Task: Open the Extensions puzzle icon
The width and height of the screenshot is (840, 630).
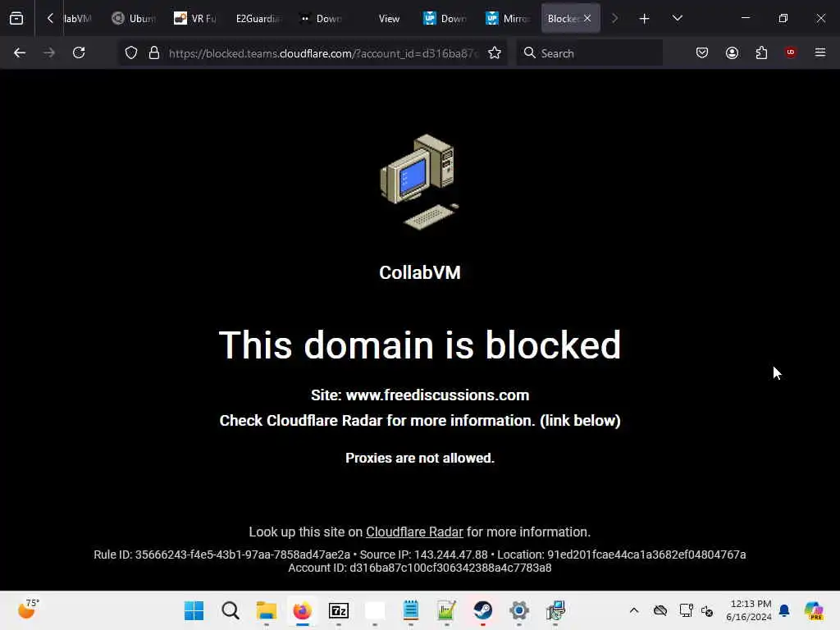Action: click(x=761, y=52)
